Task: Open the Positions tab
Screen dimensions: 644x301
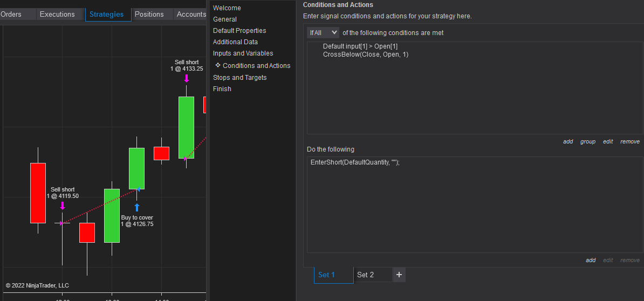Action: 149,15
